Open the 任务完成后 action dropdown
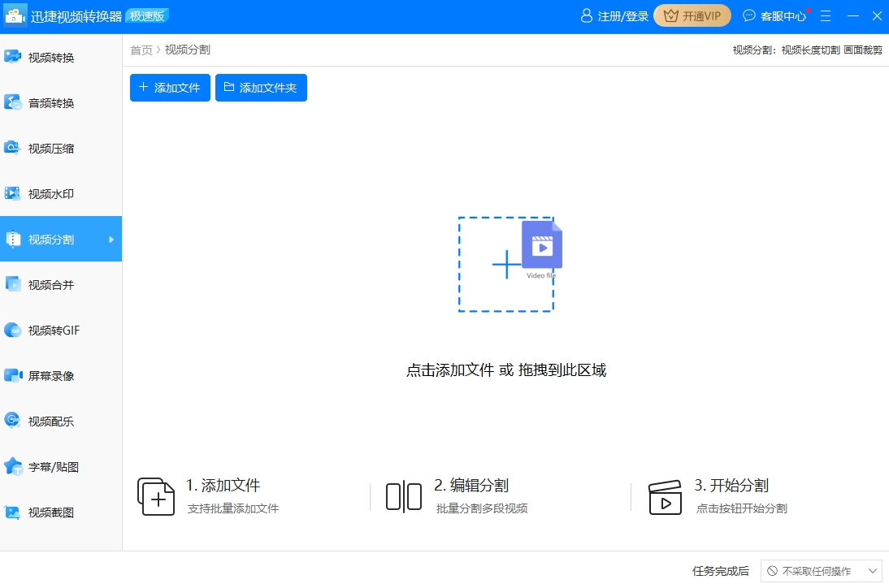The image size is (889, 588). point(822,571)
